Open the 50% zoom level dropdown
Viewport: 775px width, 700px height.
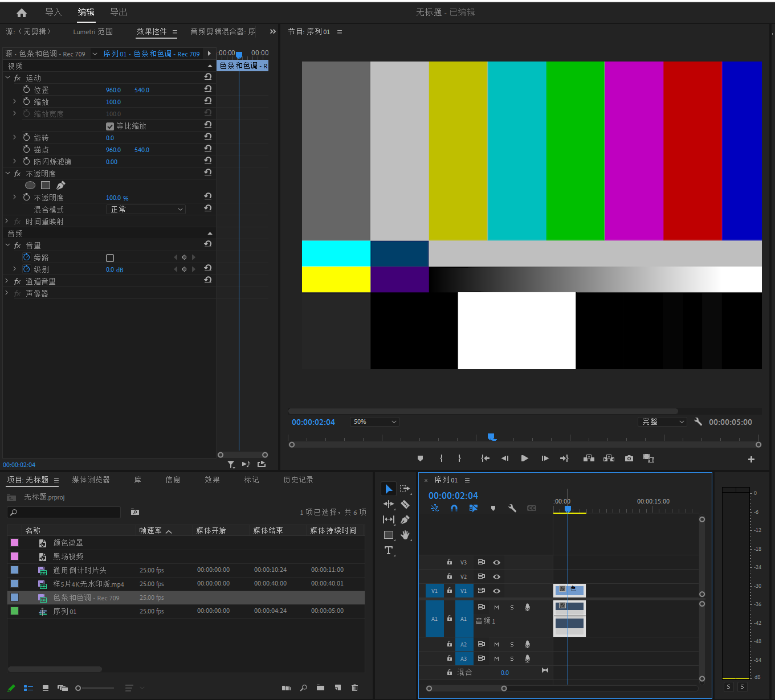374,422
